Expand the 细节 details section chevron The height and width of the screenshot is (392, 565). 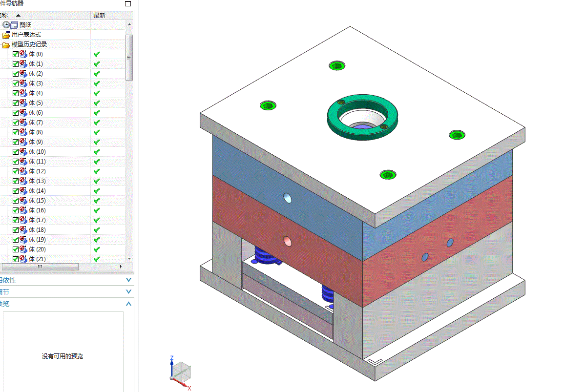pyautogui.click(x=128, y=291)
